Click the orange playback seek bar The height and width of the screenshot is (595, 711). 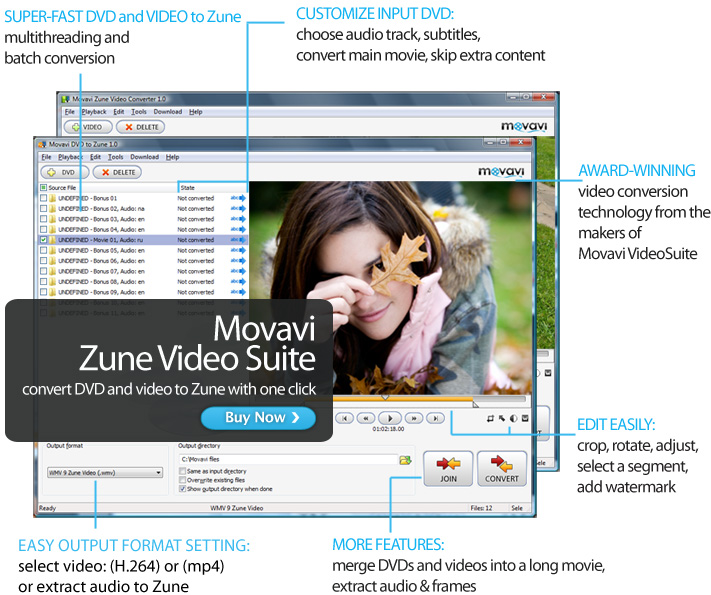pos(404,399)
